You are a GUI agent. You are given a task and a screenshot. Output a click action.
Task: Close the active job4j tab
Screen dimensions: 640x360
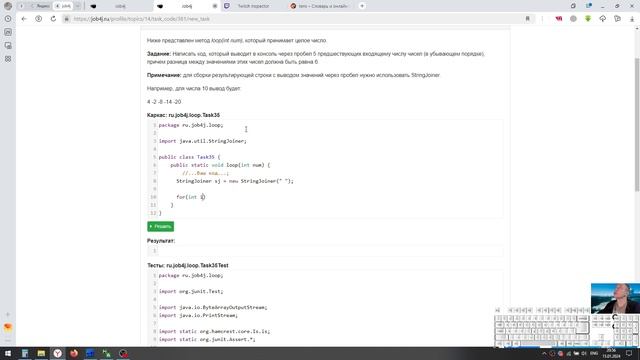215,6
